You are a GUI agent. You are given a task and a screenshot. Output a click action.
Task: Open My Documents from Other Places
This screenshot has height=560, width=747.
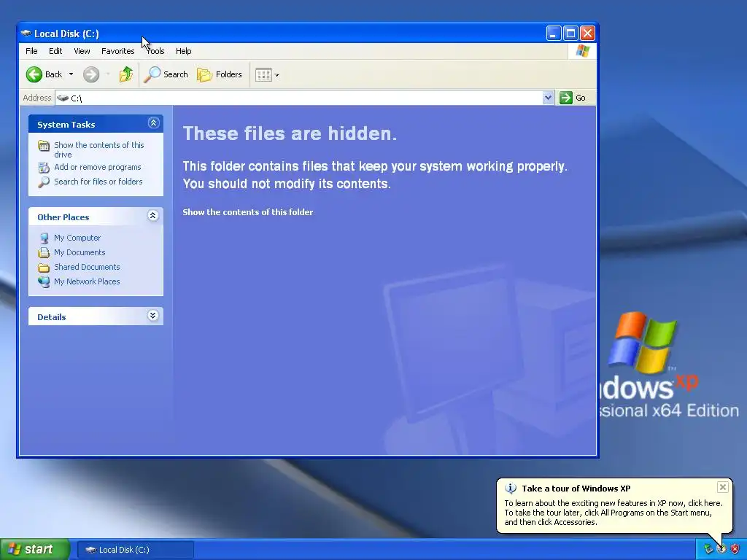(80, 252)
